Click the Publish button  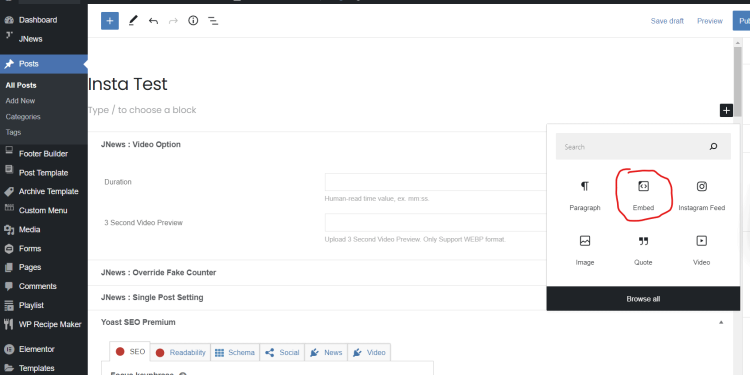[x=741, y=21]
